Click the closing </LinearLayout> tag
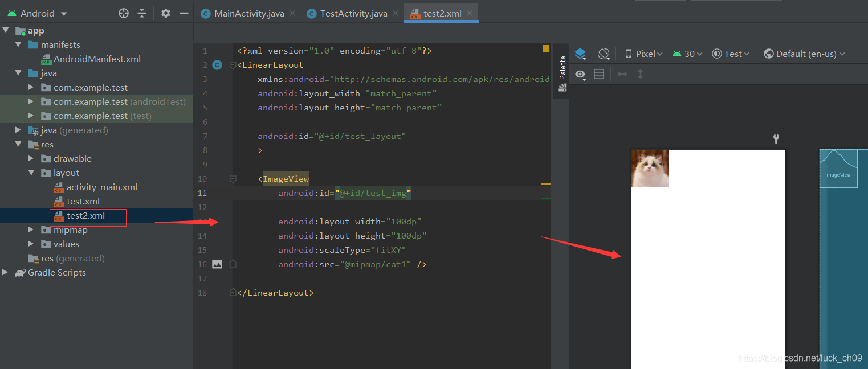868x369 pixels. 275,293
